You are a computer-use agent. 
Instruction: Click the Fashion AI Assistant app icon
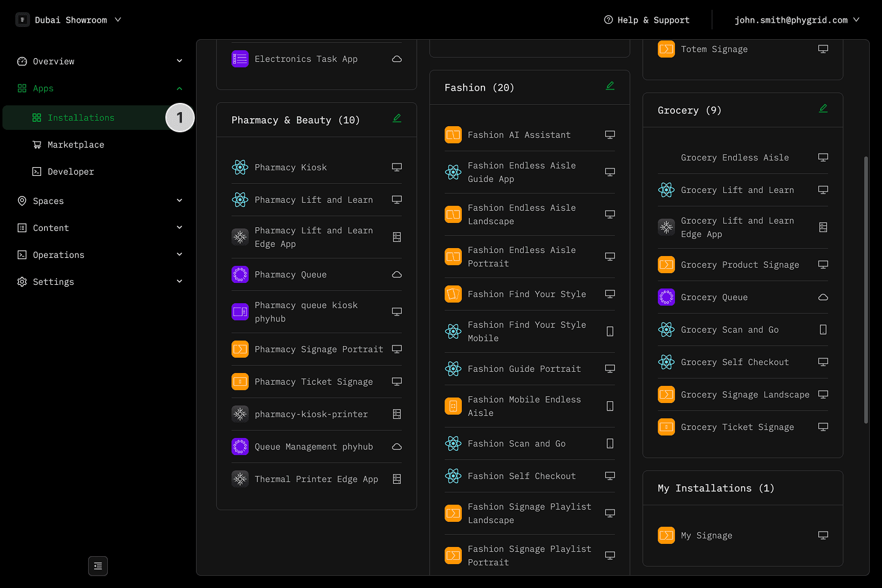(453, 135)
